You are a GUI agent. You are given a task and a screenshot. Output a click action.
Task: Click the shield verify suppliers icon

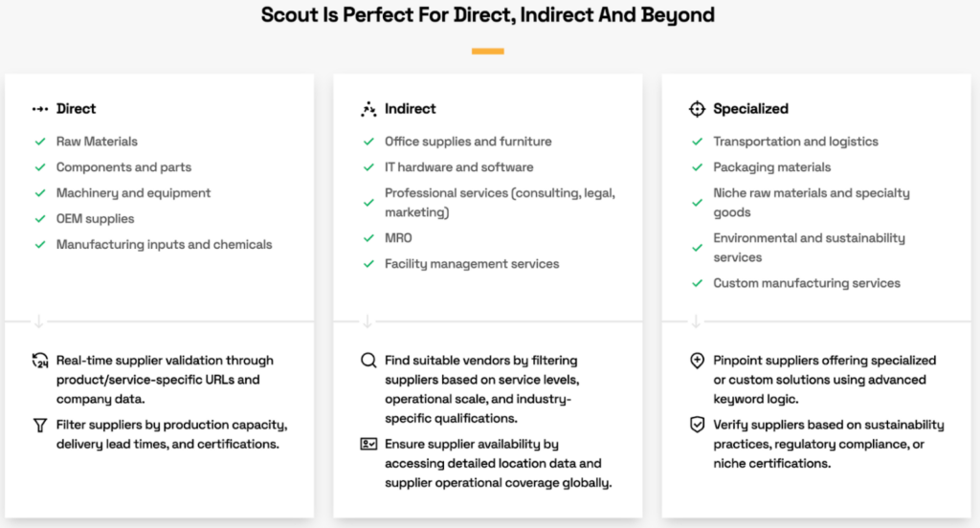click(x=697, y=425)
